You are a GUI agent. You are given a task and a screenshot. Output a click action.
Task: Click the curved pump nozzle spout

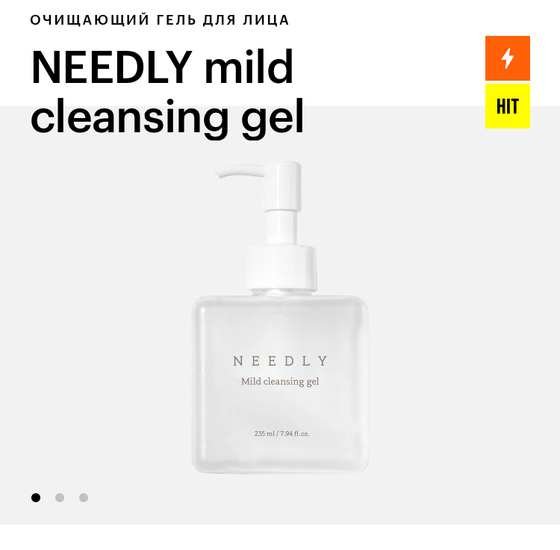(x=240, y=171)
